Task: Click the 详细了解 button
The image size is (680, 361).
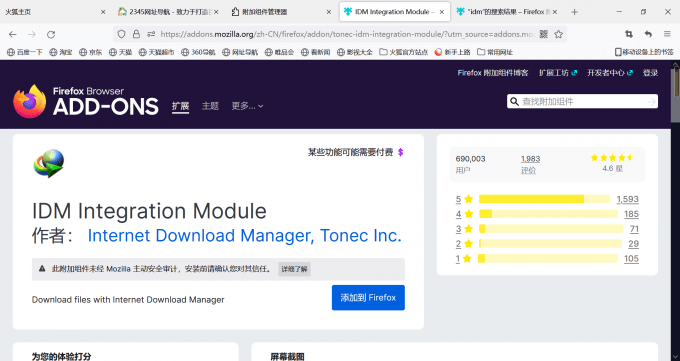Action: pos(294,269)
